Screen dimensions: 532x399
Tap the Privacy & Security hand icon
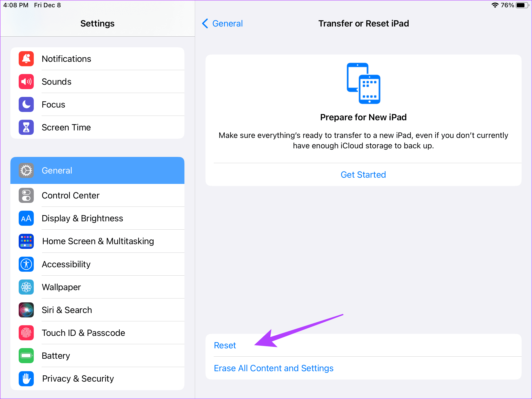pyautogui.click(x=26, y=378)
